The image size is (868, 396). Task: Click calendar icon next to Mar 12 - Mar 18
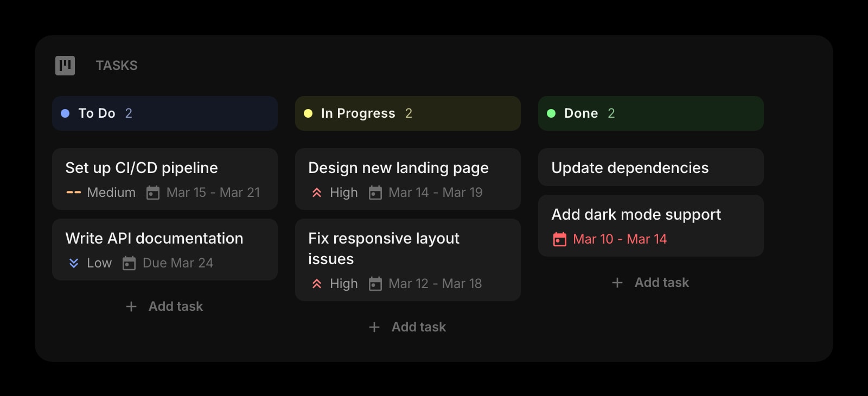coord(375,284)
